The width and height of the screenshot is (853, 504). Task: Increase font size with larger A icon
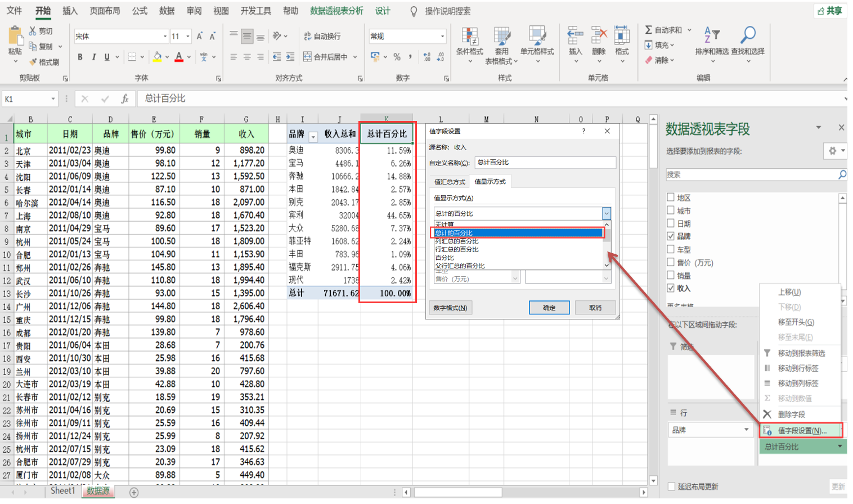tap(199, 37)
